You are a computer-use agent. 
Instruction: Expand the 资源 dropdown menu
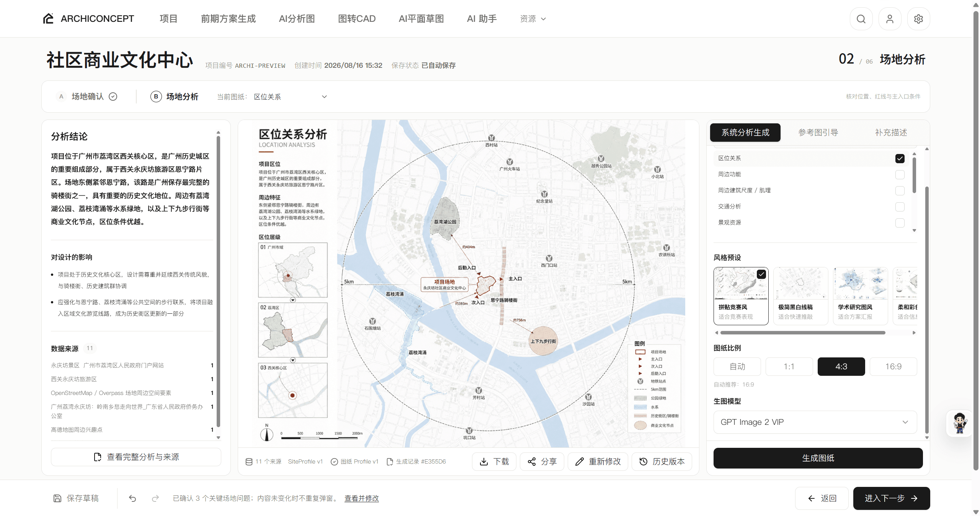point(532,19)
